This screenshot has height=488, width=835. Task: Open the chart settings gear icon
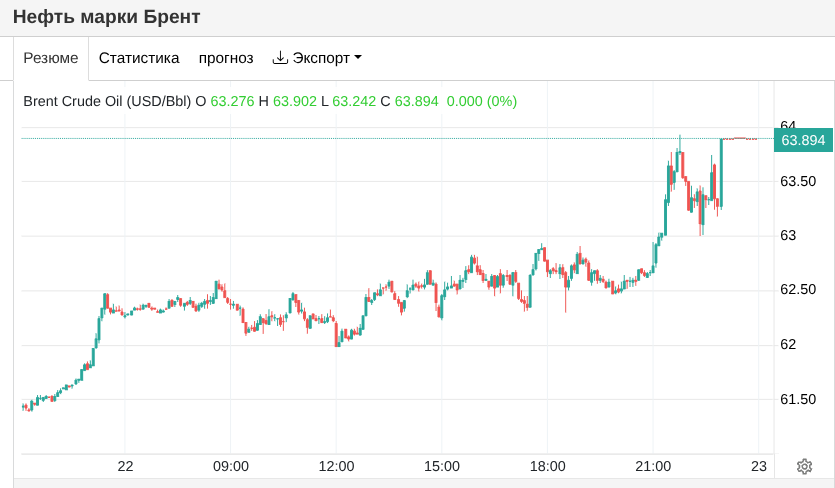(804, 466)
